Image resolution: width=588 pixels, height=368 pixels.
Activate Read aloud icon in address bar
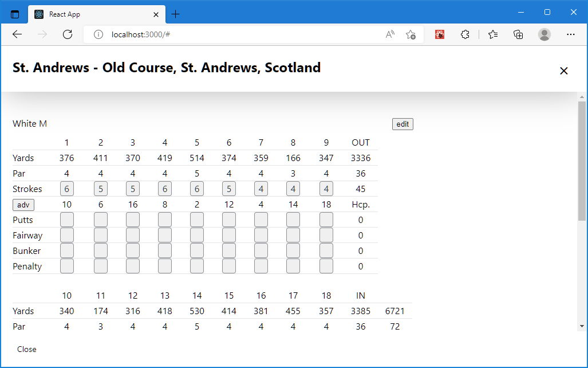tap(390, 34)
